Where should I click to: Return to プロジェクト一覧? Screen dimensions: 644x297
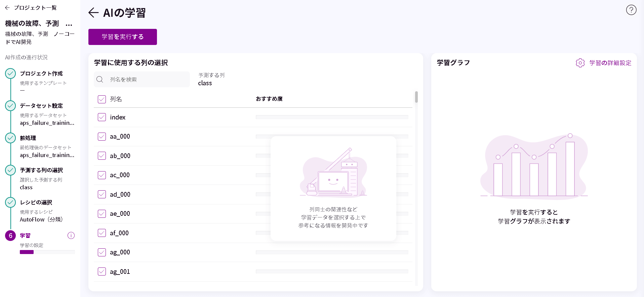35,7
